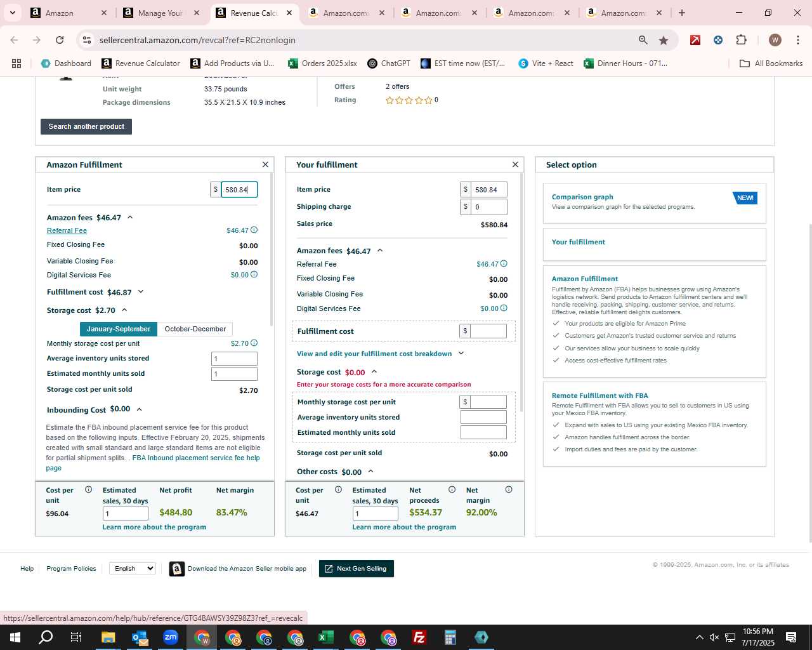Image resolution: width=812 pixels, height=650 pixels.
Task: Collapse Your fulfillment Storage cost $0.00
Action: (374, 372)
